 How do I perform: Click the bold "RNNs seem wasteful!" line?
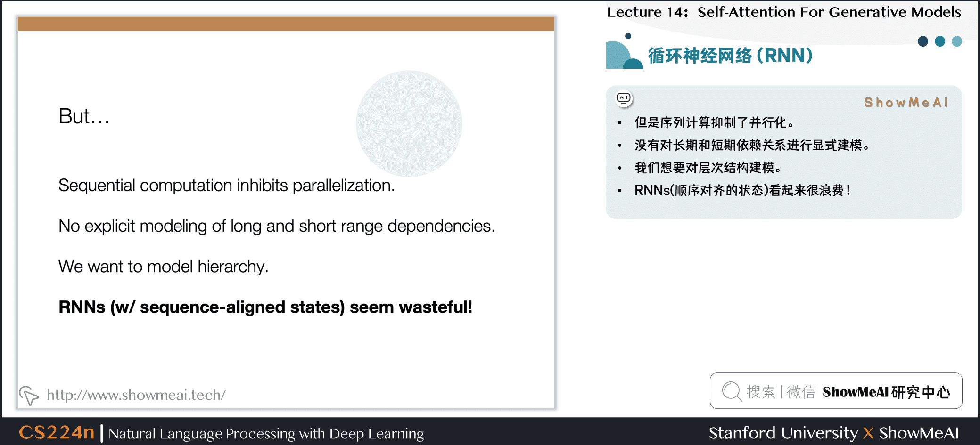pyautogui.click(x=265, y=307)
